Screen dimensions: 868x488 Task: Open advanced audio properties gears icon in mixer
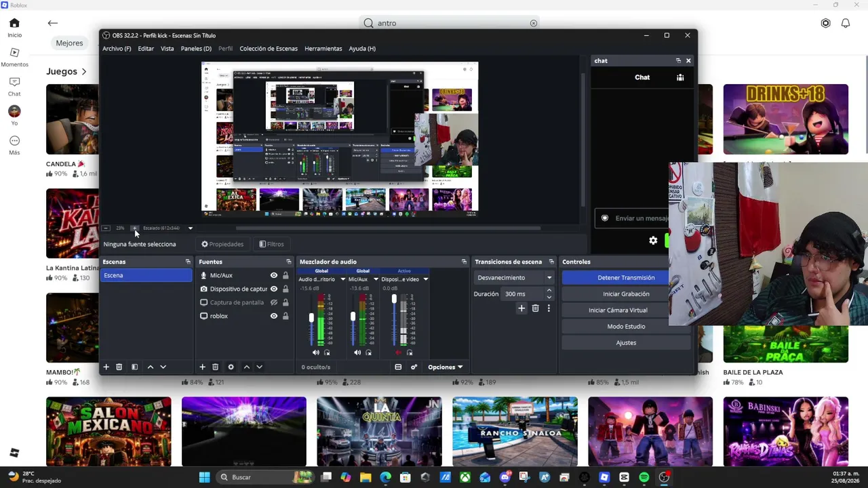pyautogui.click(x=414, y=367)
